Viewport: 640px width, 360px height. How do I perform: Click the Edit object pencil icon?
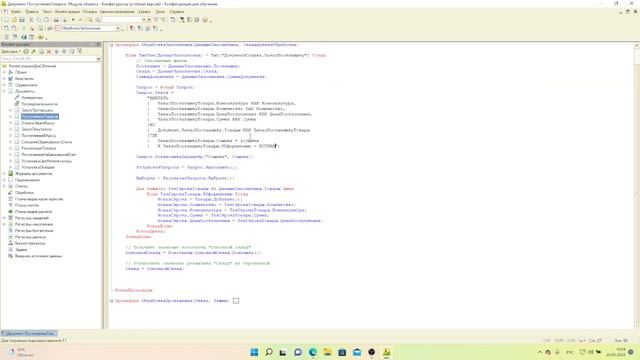click(x=34, y=52)
